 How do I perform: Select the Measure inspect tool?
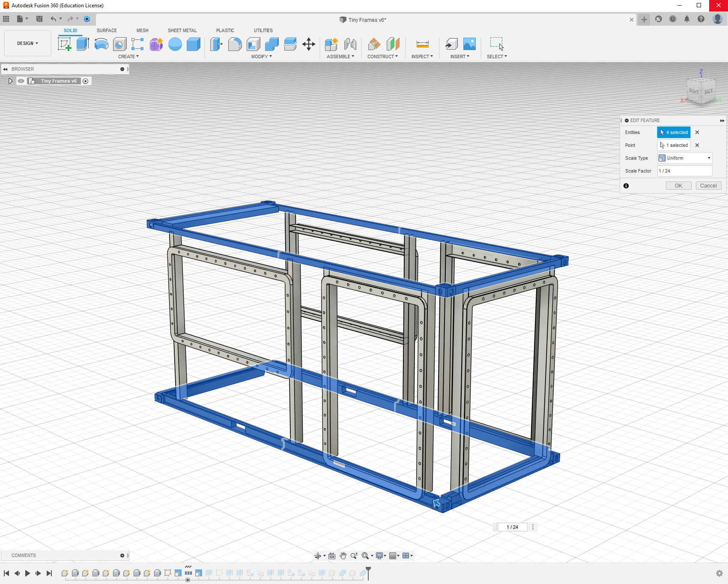422,44
